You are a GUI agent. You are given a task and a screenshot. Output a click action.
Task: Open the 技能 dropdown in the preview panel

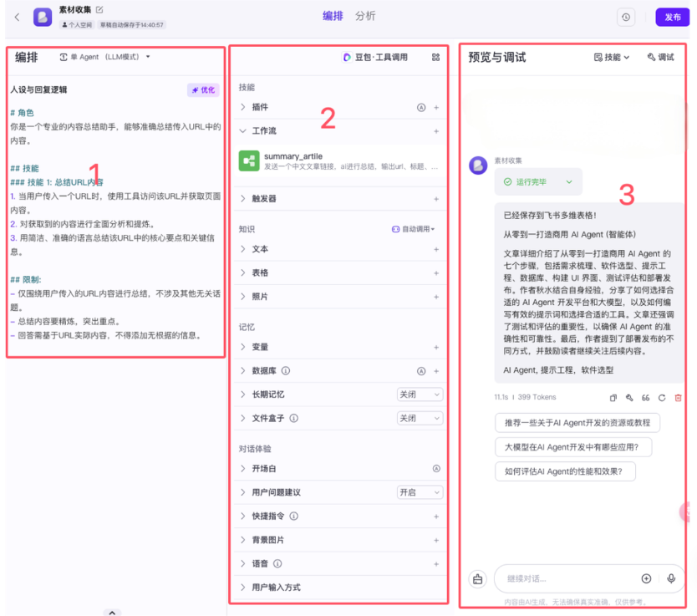(x=612, y=58)
